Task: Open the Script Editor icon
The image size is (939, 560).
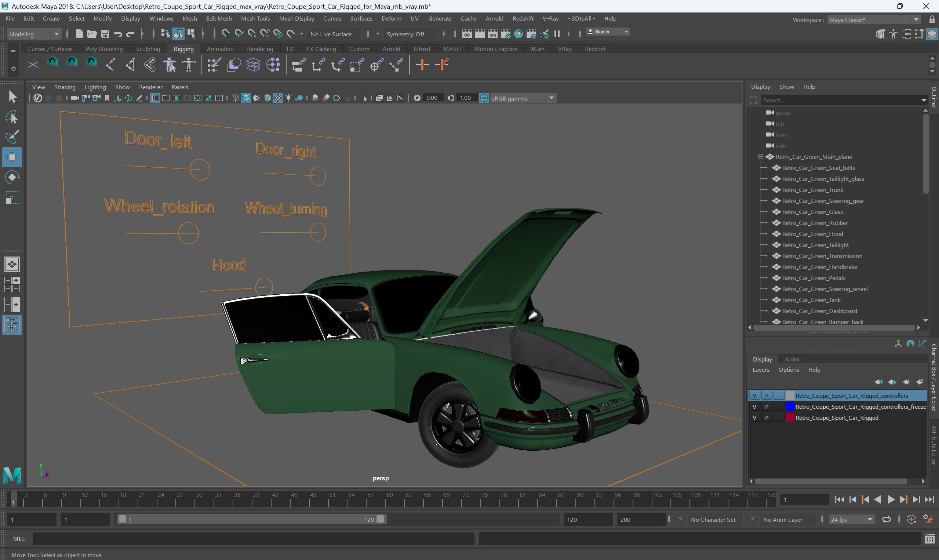Action: pos(929,539)
